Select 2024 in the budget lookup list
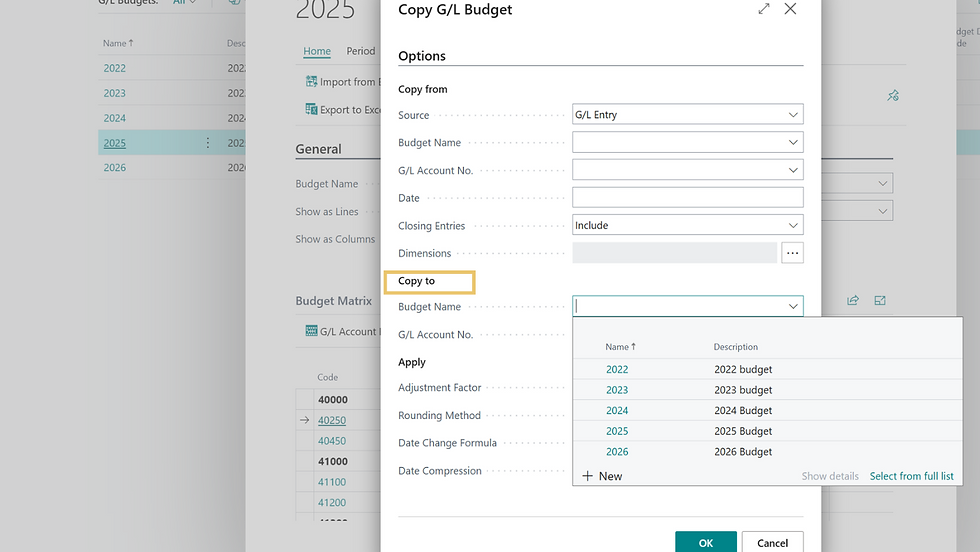Screen dimensions: 980x552 617,411
